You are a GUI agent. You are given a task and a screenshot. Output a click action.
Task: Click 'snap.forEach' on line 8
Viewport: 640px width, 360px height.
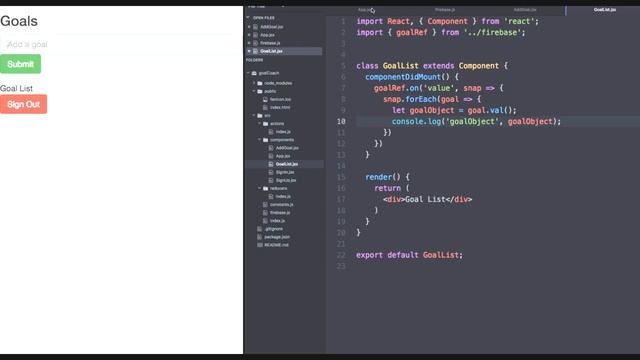coord(410,99)
